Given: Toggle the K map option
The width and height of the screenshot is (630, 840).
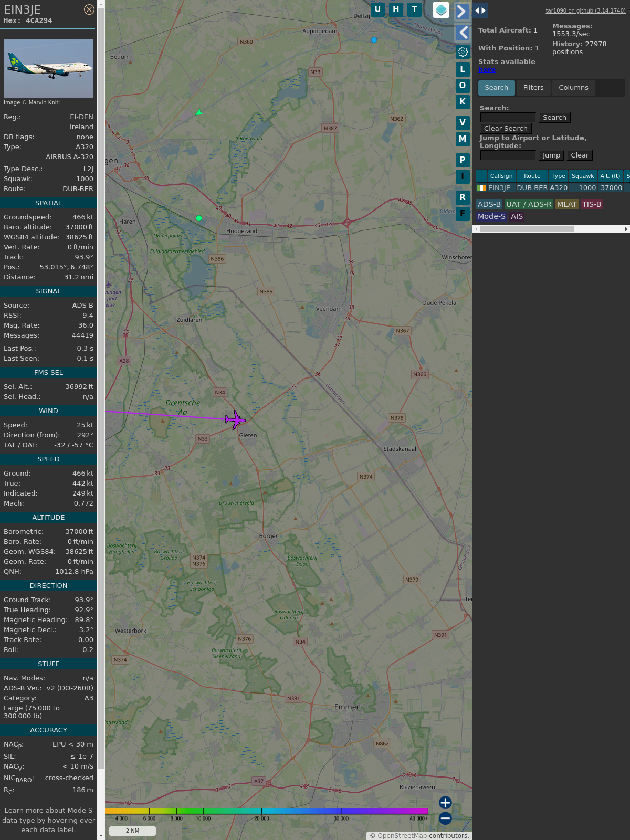Looking at the screenshot, I should [x=463, y=102].
